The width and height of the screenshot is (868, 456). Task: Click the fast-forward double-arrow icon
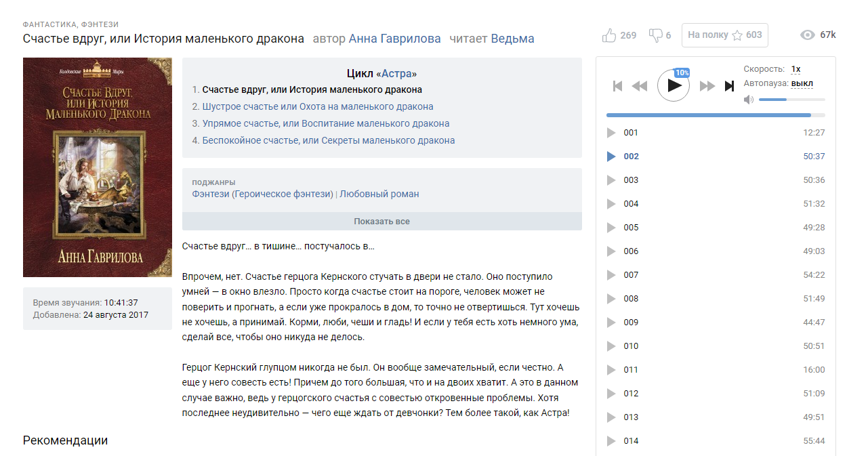(x=707, y=86)
